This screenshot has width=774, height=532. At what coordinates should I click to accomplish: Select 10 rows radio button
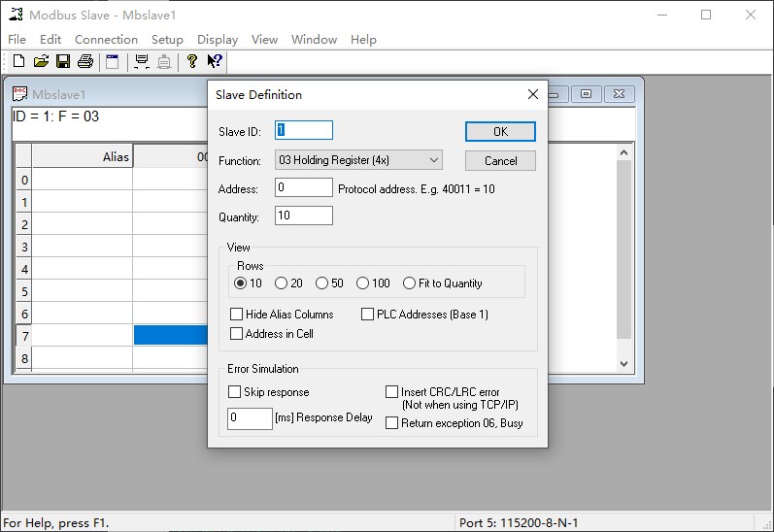(x=241, y=283)
